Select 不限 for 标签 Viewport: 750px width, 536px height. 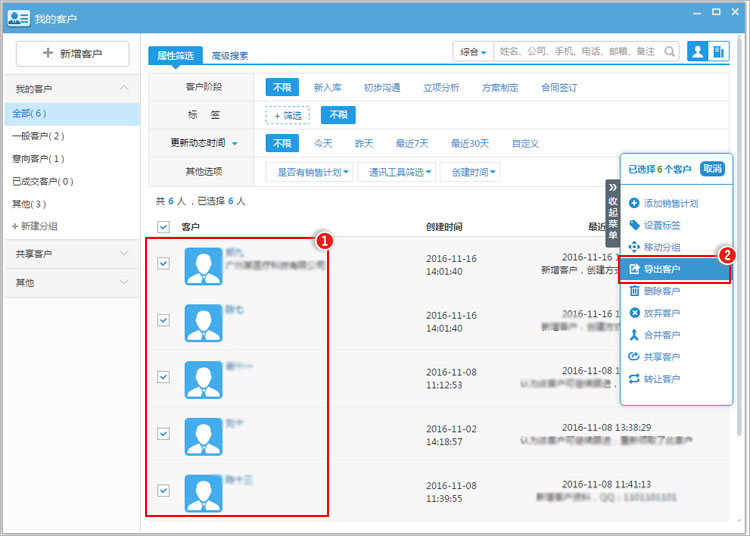point(338,115)
